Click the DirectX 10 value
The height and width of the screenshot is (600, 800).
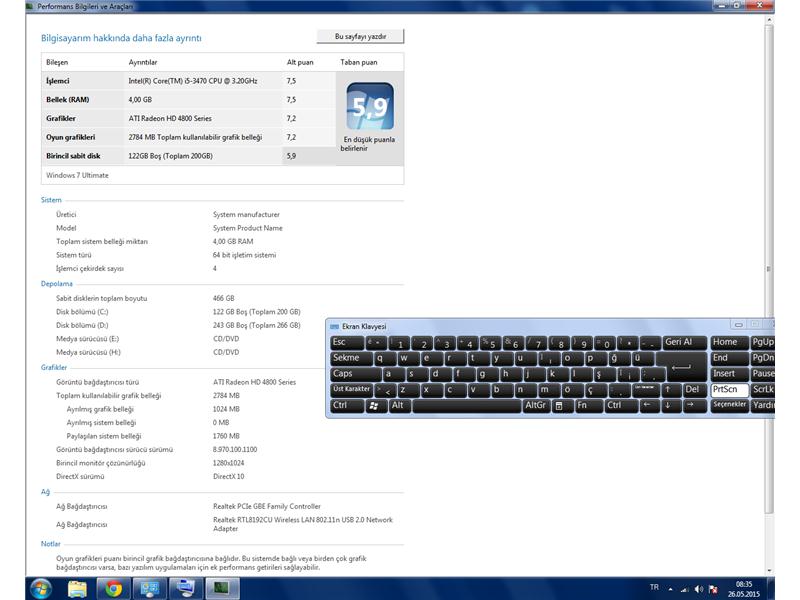point(228,476)
